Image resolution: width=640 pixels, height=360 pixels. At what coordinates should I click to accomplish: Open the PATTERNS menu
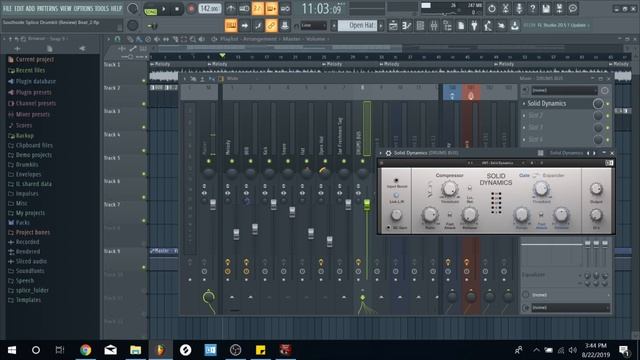[x=47, y=9]
